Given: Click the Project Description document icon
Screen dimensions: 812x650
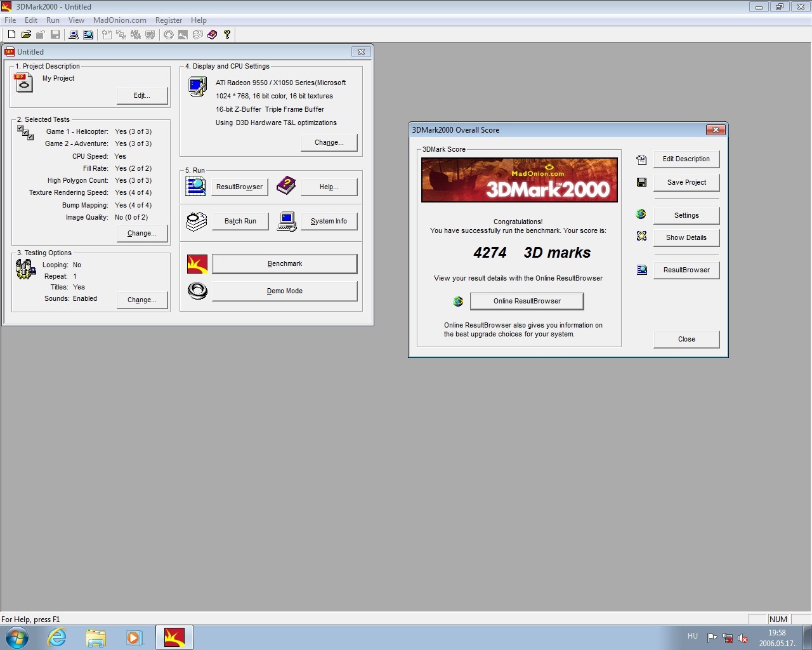Looking at the screenshot, I should (23, 83).
